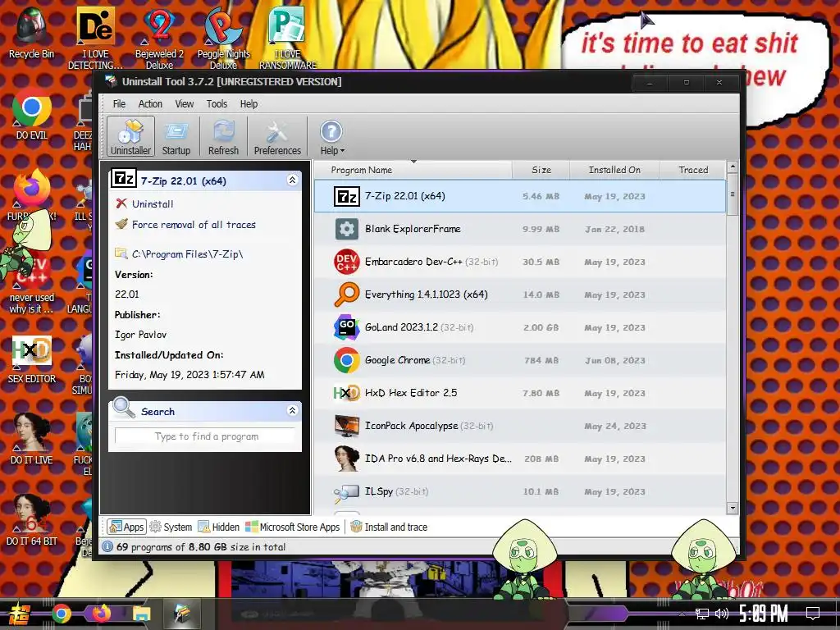This screenshot has height=630, width=840.
Task: Open the Uninstaller toolbar section
Action: tap(130, 137)
